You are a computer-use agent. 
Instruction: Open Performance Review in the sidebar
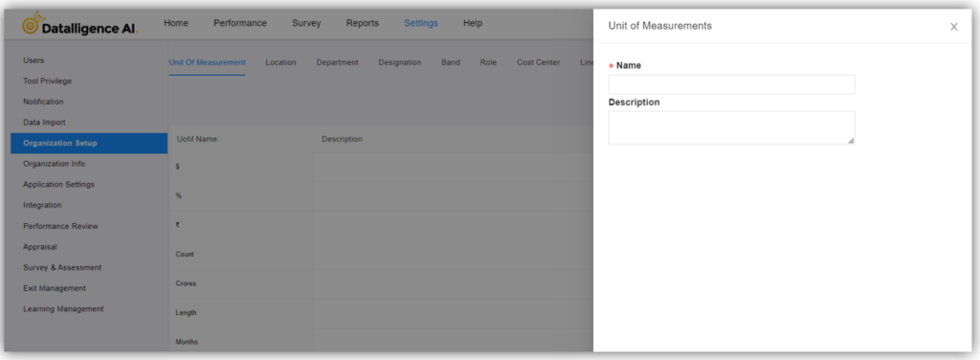point(89,226)
